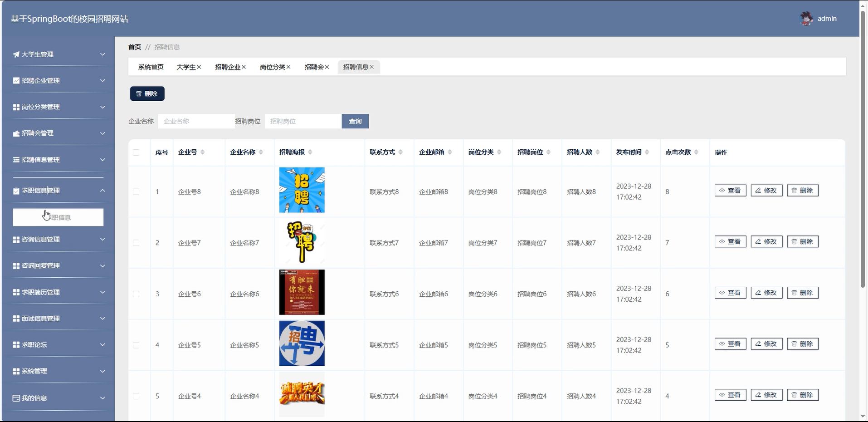Image resolution: width=868 pixels, height=422 pixels.
Task: Expand the 咨询信息管理 menu chevron
Action: [x=102, y=240]
